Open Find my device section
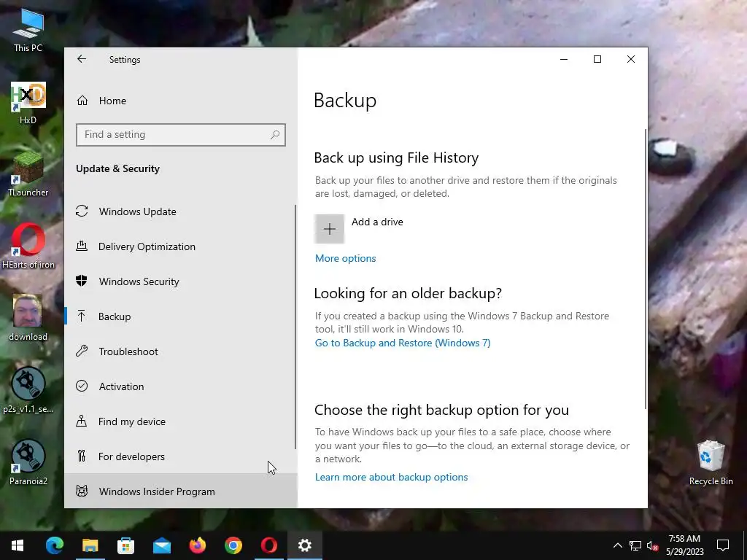The image size is (747, 560). tap(181, 421)
